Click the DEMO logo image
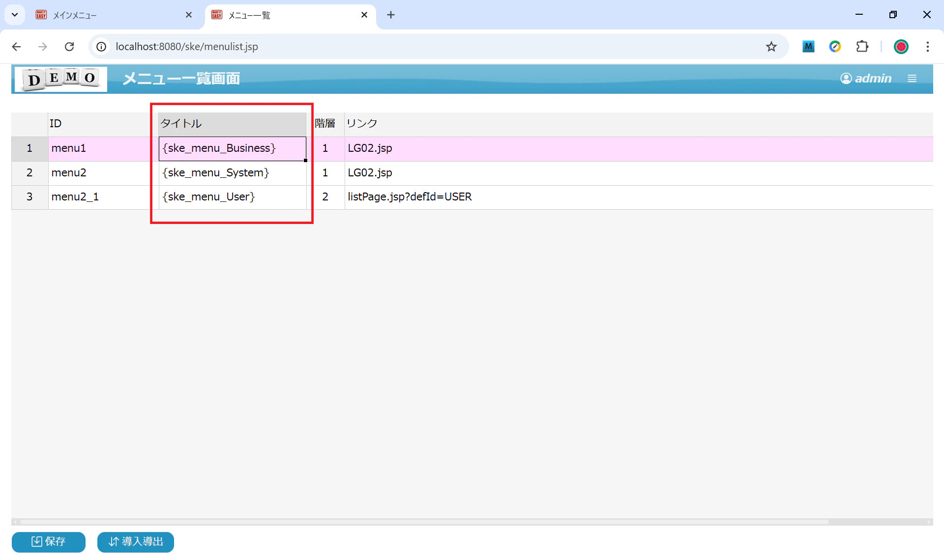 pyautogui.click(x=61, y=79)
